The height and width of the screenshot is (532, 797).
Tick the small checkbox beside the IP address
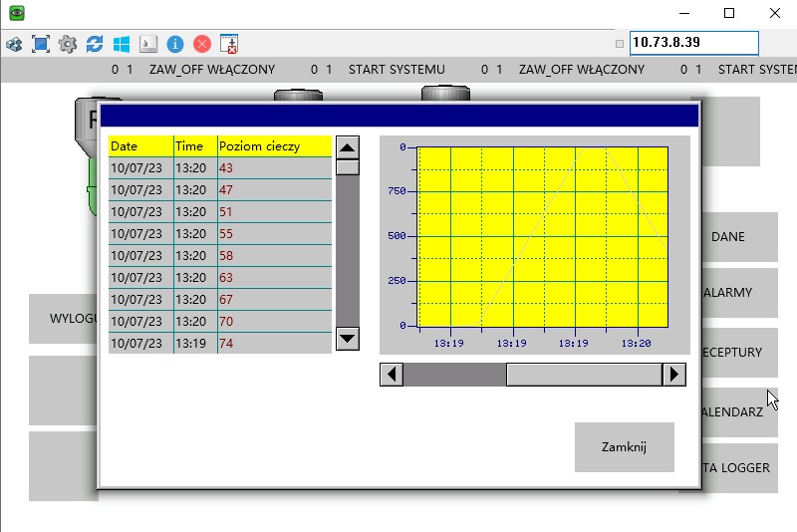coord(619,44)
